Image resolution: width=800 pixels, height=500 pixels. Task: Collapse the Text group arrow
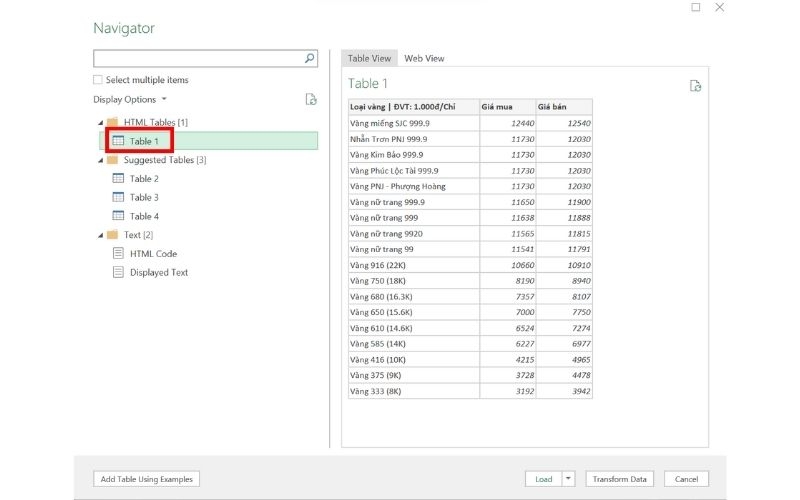coord(101,235)
